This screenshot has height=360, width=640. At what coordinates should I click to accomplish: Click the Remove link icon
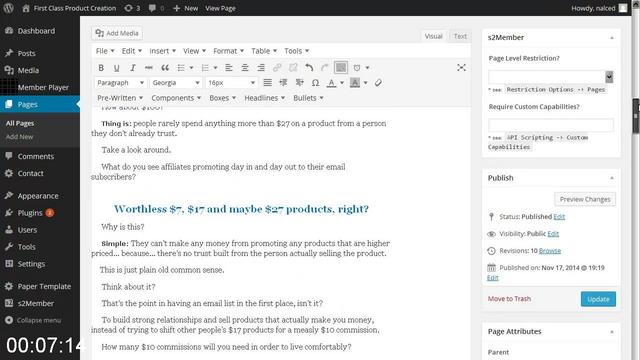point(293,68)
